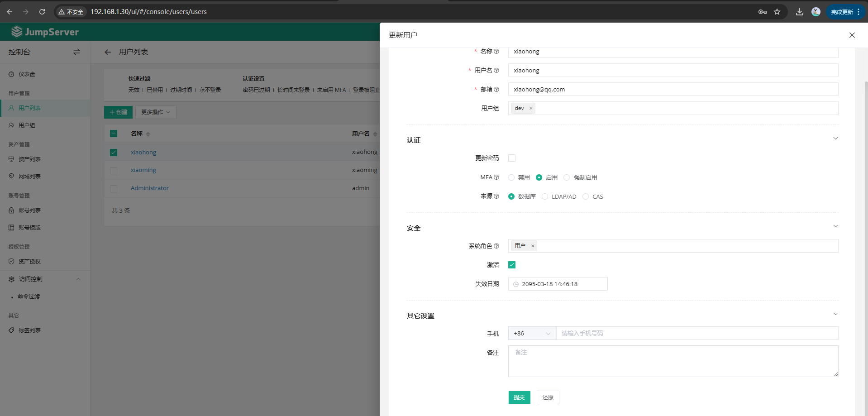The image size is (868, 416).
Task: Open the 用户组 selection field
Action: (x=673, y=108)
